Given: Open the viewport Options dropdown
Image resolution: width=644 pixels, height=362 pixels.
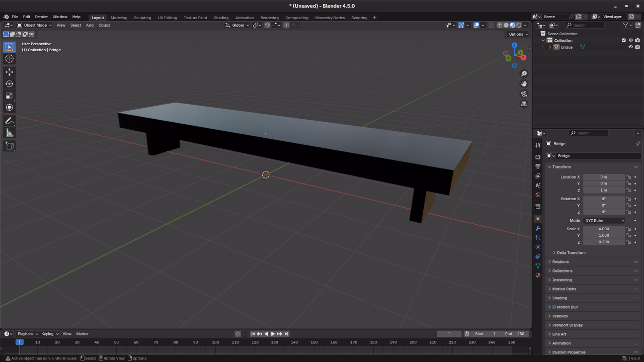Looking at the screenshot, I should click(x=518, y=34).
